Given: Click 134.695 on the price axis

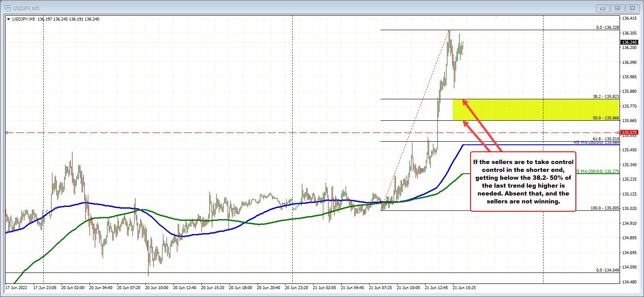Looking at the screenshot, I should tap(629, 252).
